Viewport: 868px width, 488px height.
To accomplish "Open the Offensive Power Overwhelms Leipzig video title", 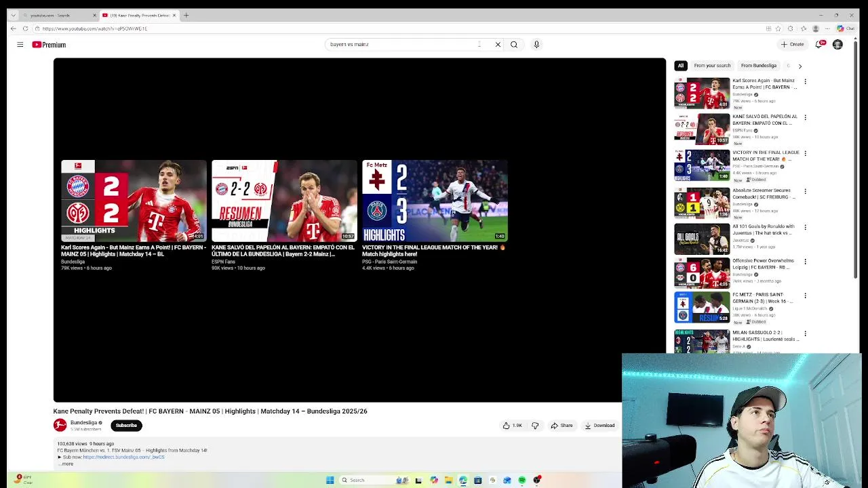I will tap(764, 264).
